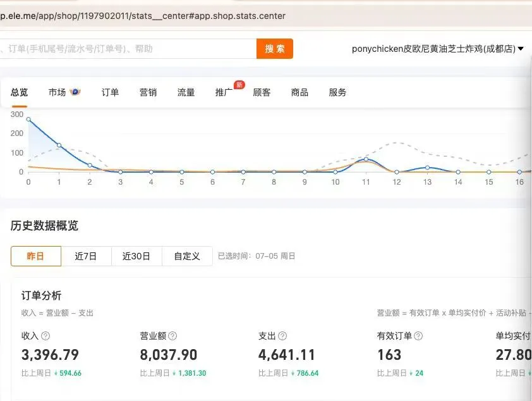The image size is (532, 401).
Task: Open the 订单 tab
Action: 110,92
